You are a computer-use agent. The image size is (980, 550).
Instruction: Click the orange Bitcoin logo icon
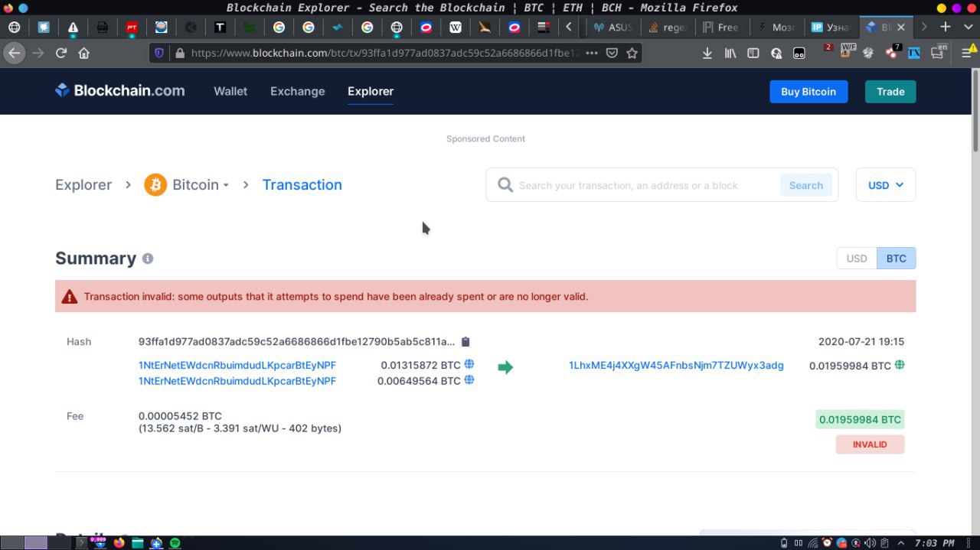(155, 184)
